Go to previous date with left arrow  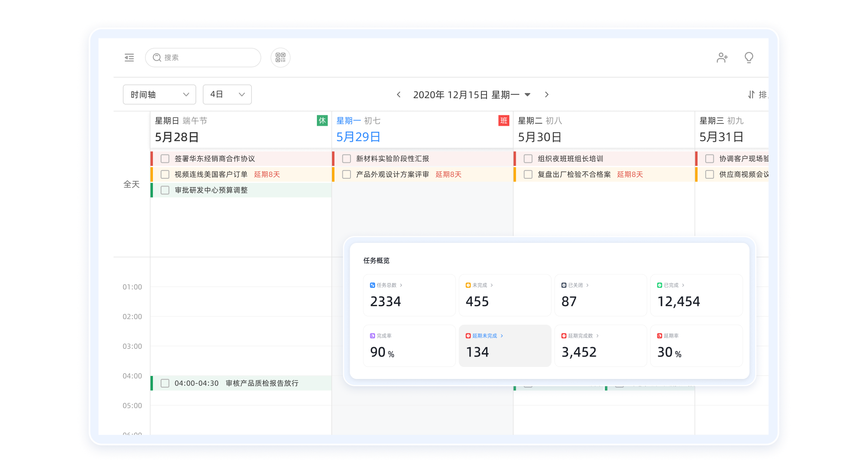click(x=399, y=95)
